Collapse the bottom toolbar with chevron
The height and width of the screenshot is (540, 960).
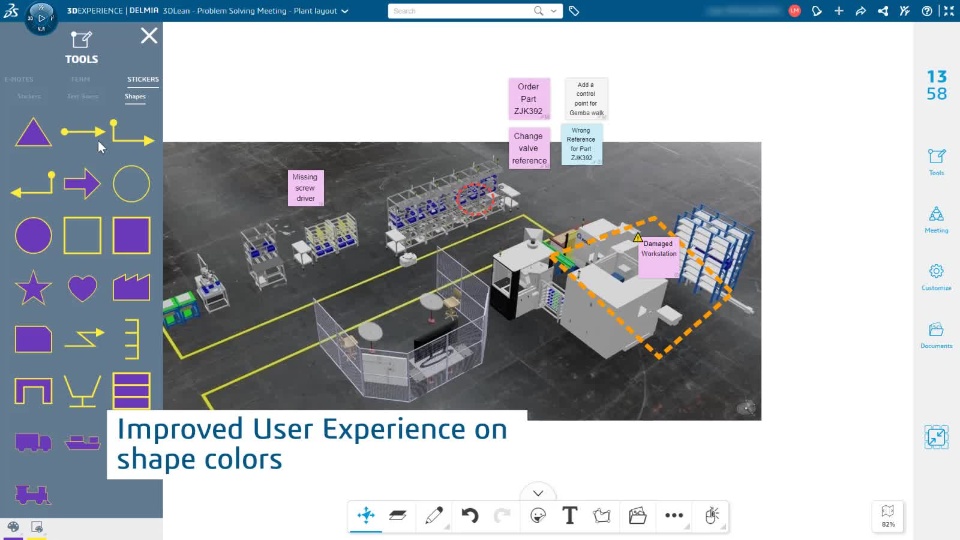click(x=538, y=493)
